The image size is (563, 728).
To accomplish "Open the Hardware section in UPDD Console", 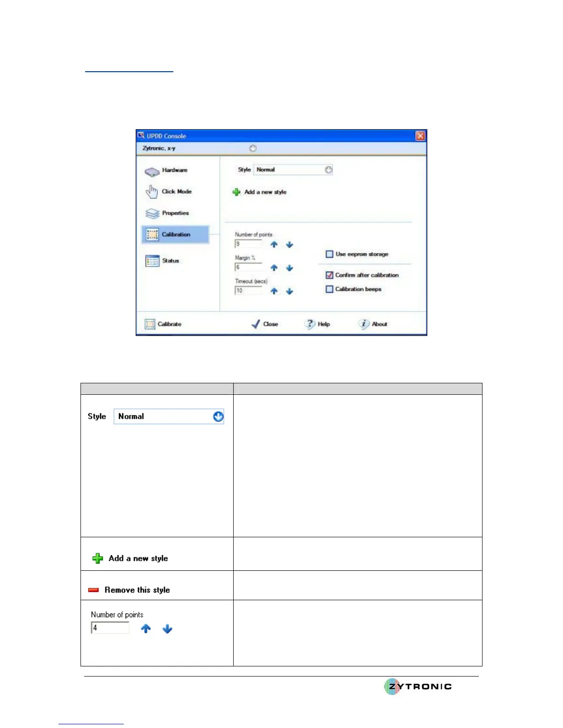I will tap(166, 171).
